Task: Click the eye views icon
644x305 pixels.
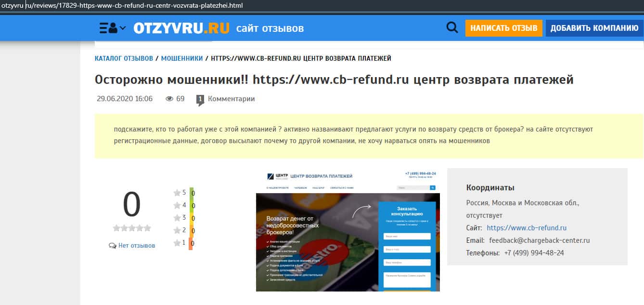Action: pos(169,99)
